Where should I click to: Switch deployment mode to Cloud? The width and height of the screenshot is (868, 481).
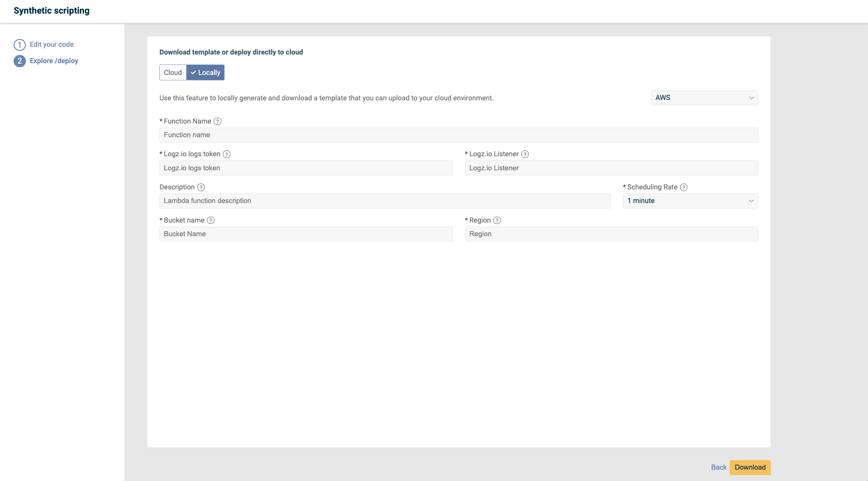(x=172, y=73)
